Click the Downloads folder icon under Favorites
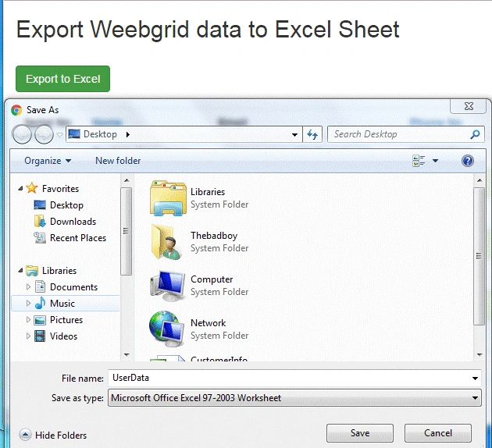The height and width of the screenshot is (448, 492). [40, 222]
